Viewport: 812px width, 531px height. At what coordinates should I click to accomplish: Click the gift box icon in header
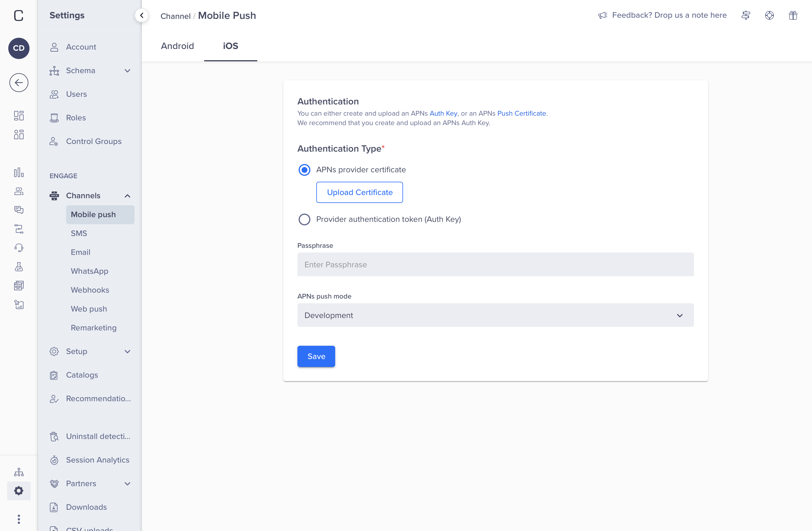(x=793, y=15)
